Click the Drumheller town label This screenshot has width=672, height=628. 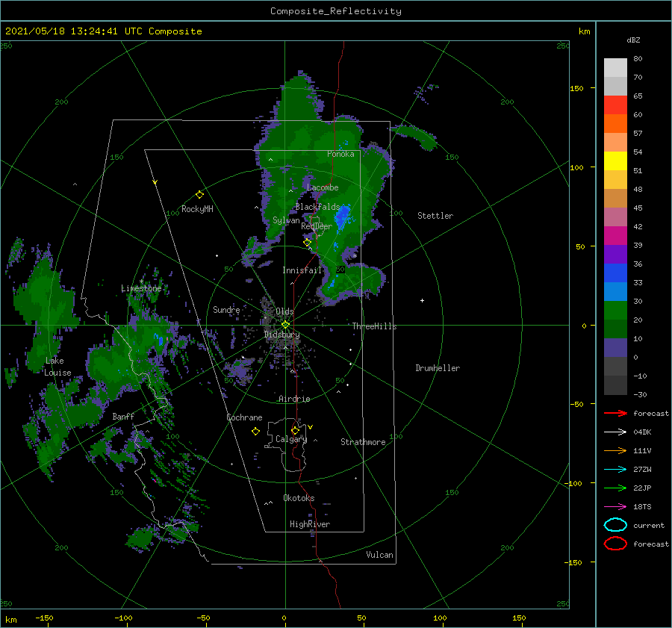click(x=438, y=368)
